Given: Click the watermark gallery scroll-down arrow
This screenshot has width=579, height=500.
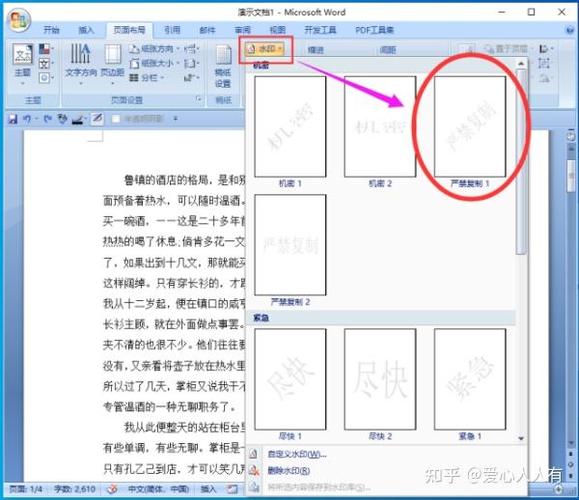Looking at the screenshot, I should [x=521, y=438].
